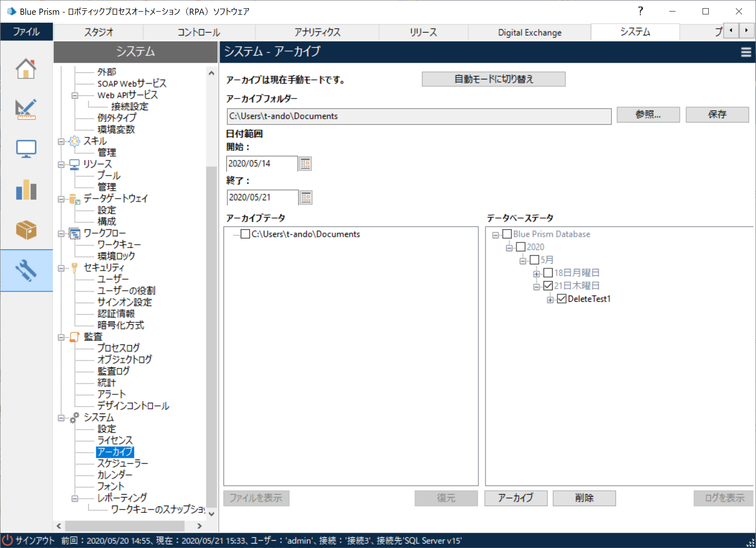Open Studio via the pencil sidebar icon
Image resolution: width=756 pixels, height=548 pixels.
coord(26,109)
